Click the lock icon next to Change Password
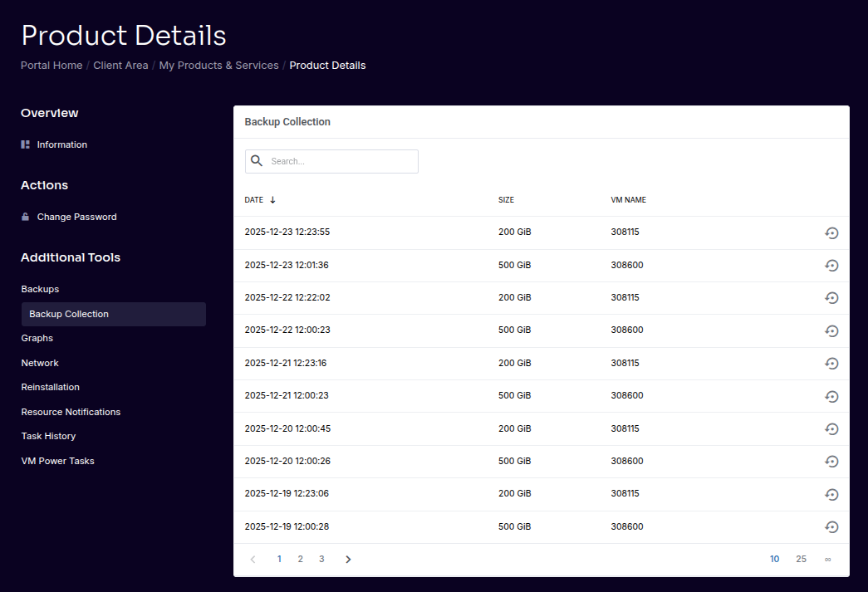The width and height of the screenshot is (868, 592). [x=24, y=217]
